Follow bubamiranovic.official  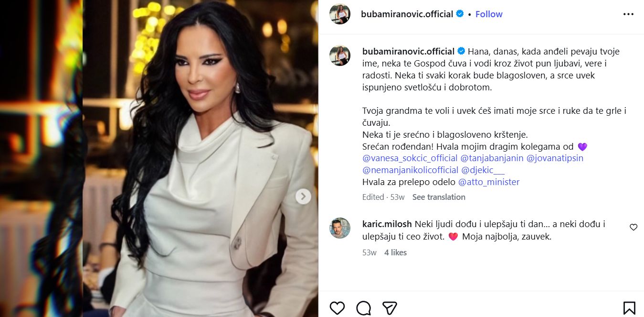coord(489,14)
